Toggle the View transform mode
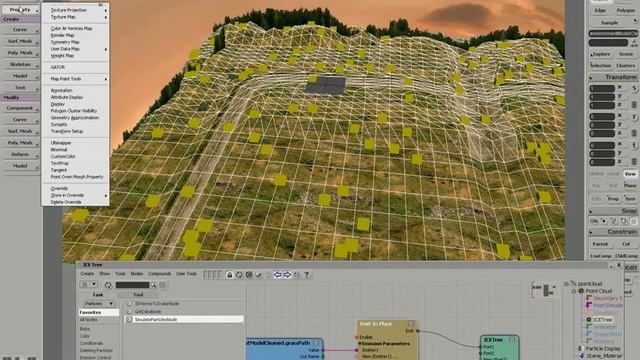Image resolution: width=640 pixels, height=360 pixels. tap(630, 174)
